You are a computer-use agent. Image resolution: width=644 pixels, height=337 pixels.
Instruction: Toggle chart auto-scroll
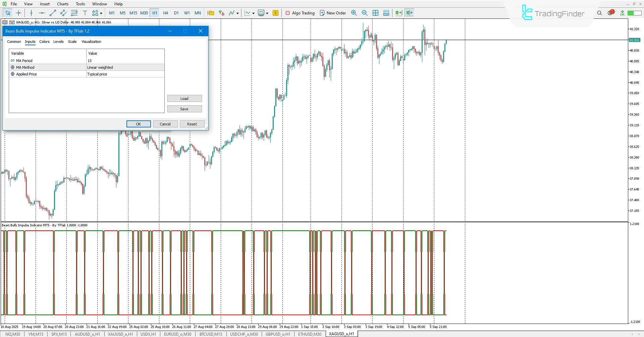pos(398,13)
